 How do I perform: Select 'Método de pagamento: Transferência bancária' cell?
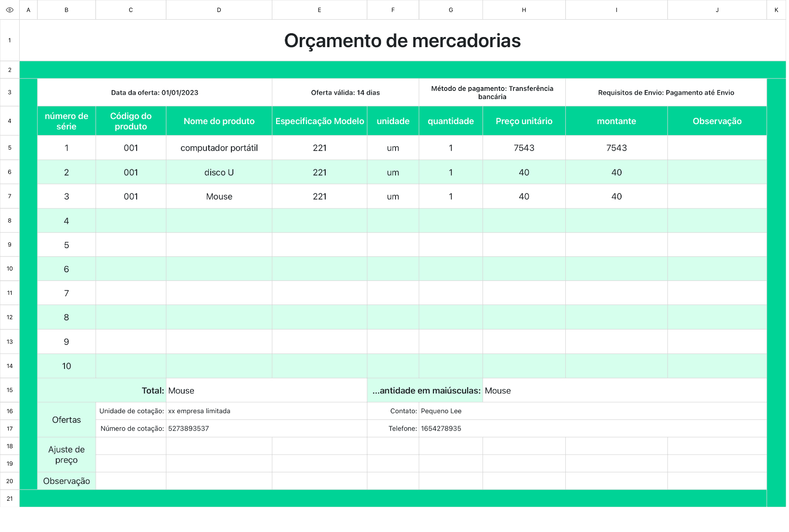click(492, 92)
